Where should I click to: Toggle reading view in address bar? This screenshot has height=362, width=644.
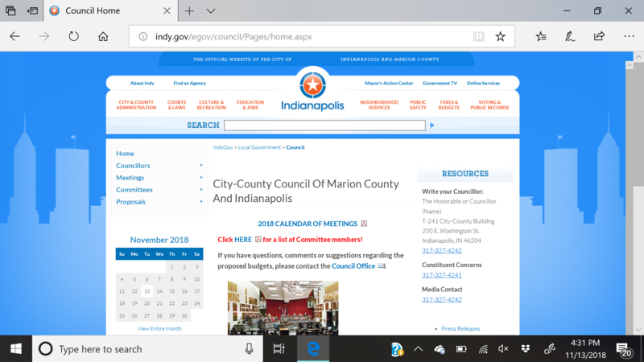point(478,36)
